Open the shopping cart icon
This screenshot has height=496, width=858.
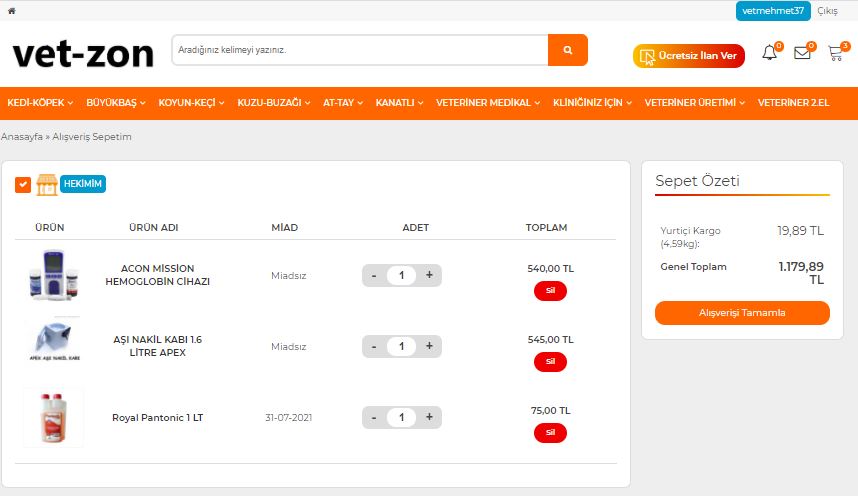[x=835, y=54]
